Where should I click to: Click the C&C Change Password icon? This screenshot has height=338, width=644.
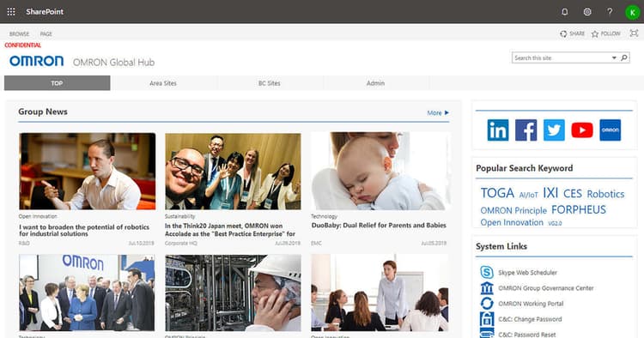point(487,319)
